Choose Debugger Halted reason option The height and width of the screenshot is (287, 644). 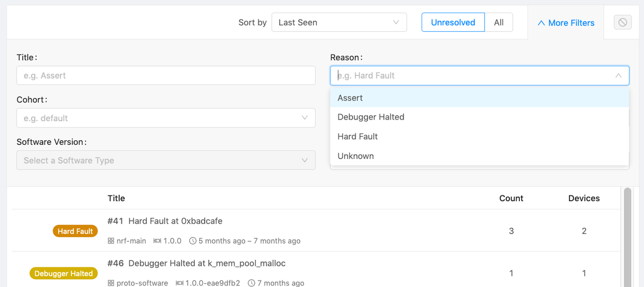(x=371, y=117)
